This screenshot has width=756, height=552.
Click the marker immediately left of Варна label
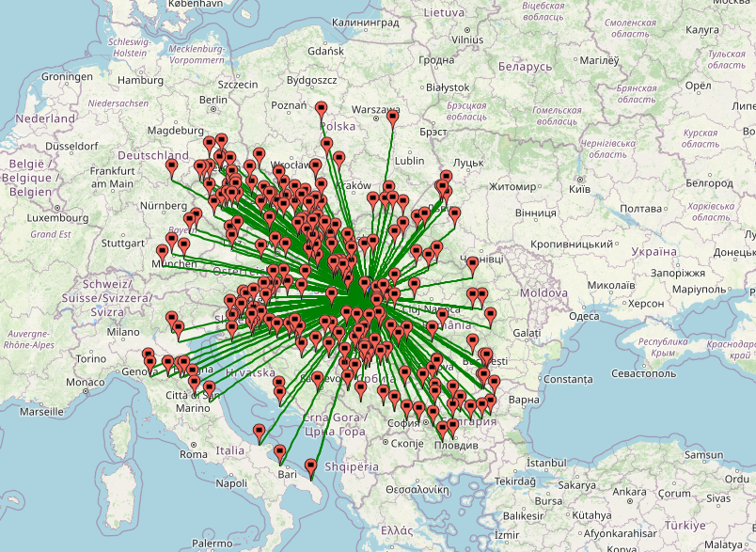point(490,403)
